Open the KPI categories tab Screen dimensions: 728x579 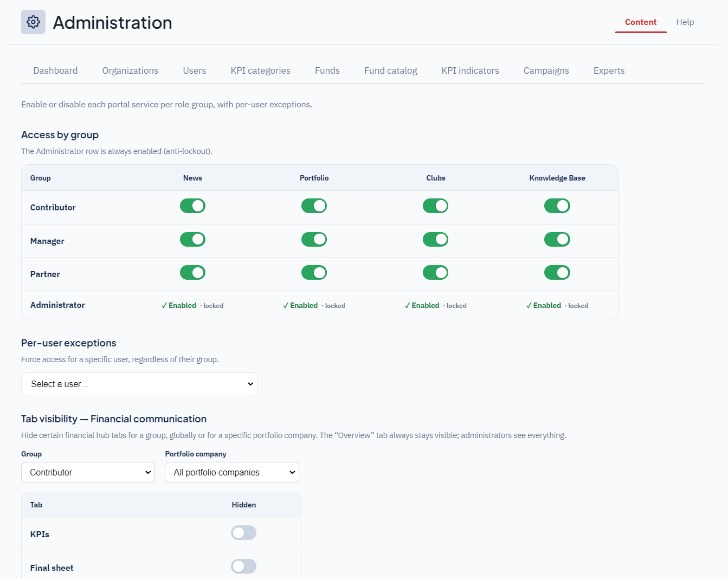pos(261,70)
